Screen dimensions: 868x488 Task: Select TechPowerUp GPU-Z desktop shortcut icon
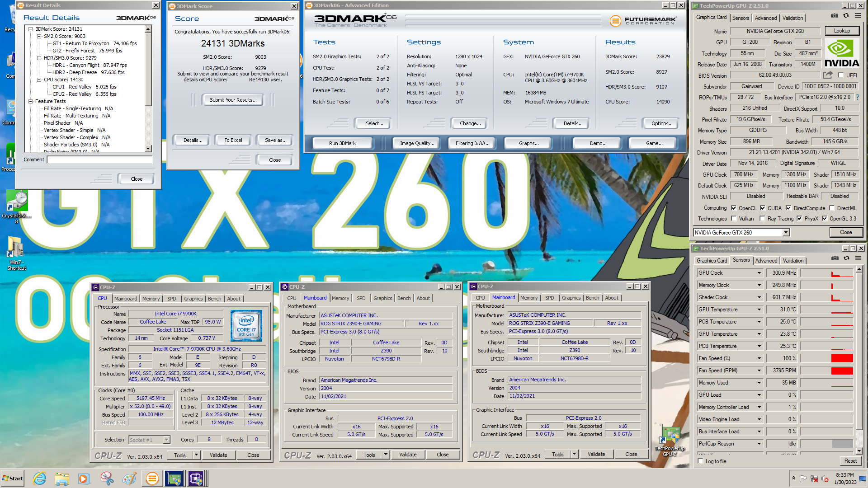(x=670, y=441)
